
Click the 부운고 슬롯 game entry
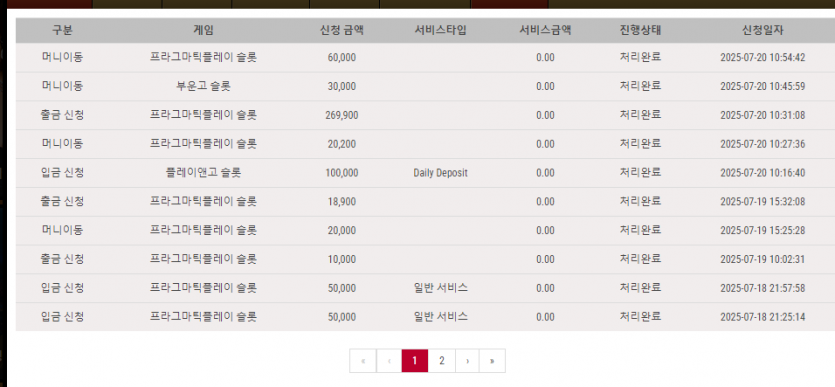pos(203,86)
